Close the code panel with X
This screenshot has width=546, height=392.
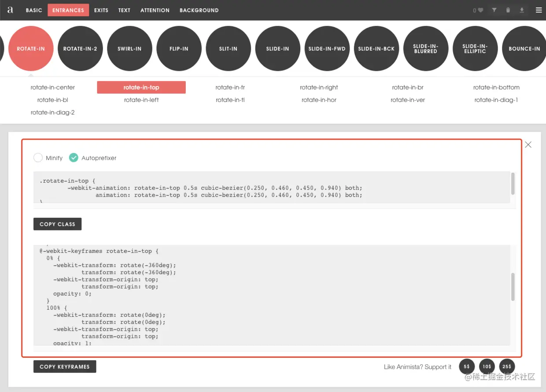[x=528, y=145]
